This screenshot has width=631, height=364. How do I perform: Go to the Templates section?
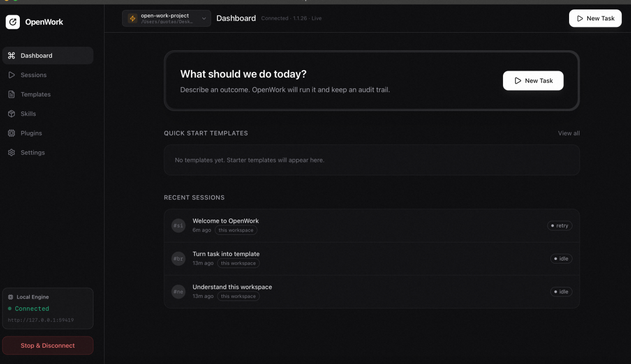coord(36,94)
